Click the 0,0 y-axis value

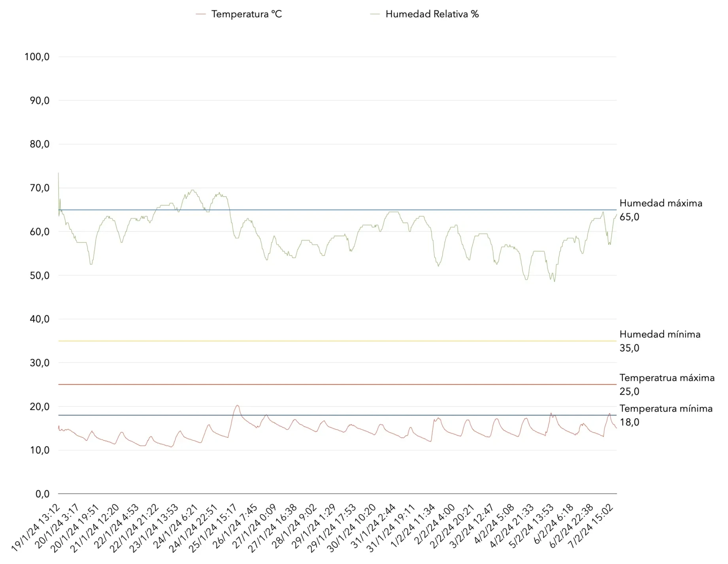[x=42, y=494]
